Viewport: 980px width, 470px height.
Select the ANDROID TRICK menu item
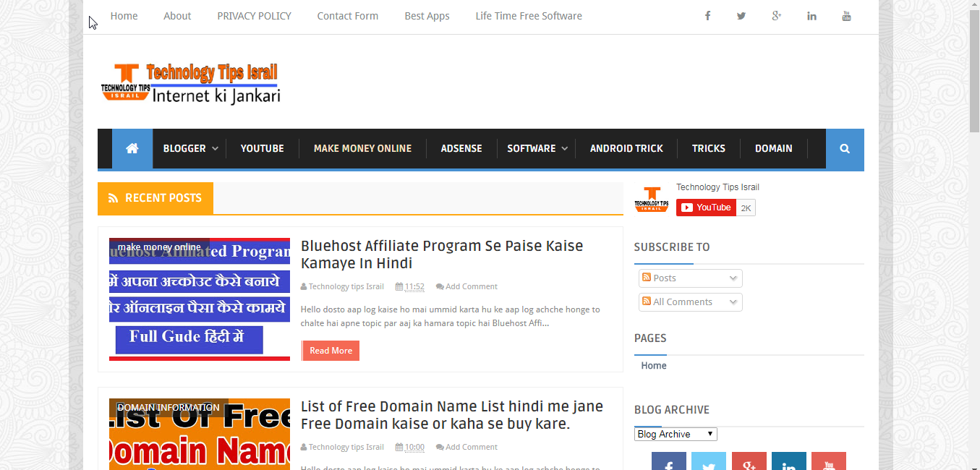pos(626,148)
